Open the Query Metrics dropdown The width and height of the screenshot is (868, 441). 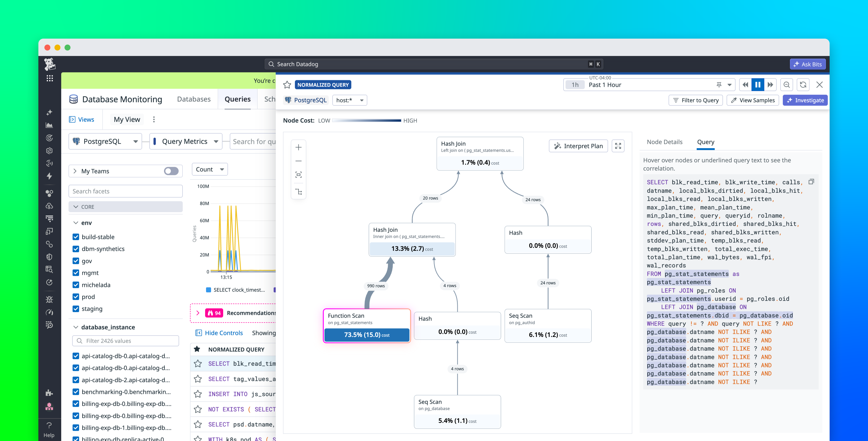[x=186, y=142]
